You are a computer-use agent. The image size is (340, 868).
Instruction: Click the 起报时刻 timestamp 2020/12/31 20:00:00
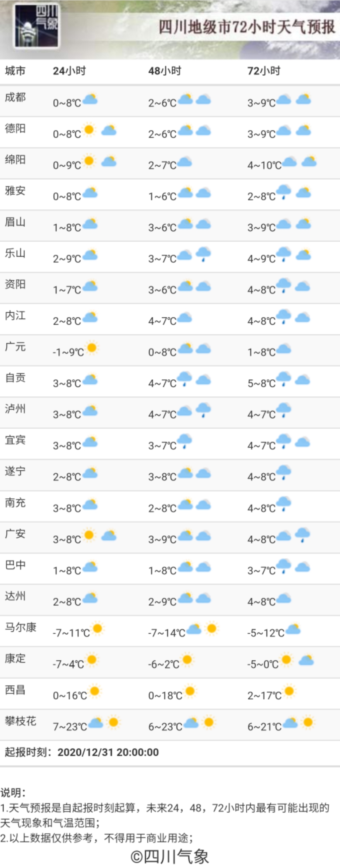[108, 752]
